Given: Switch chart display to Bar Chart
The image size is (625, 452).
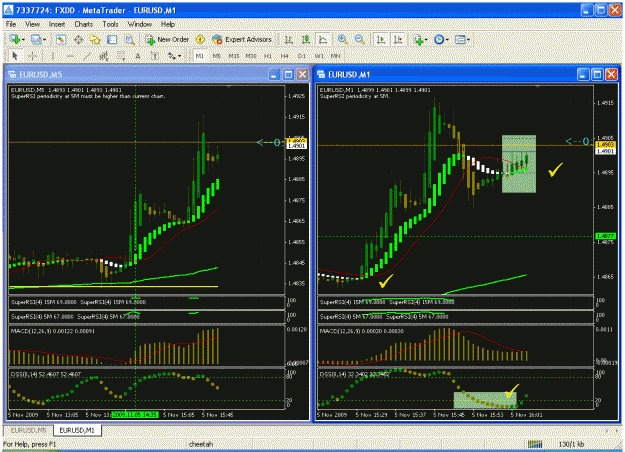Looking at the screenshot, I should tap(289, 39).
